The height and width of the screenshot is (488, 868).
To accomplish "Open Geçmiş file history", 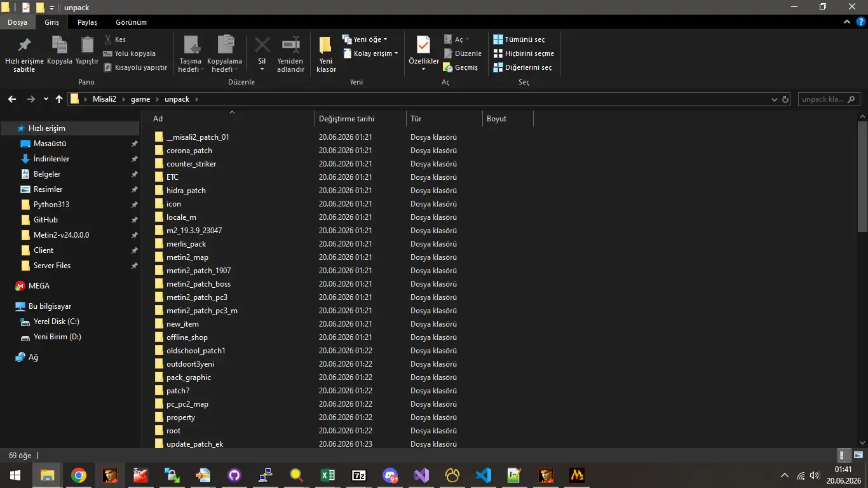I will pos(461,67).
